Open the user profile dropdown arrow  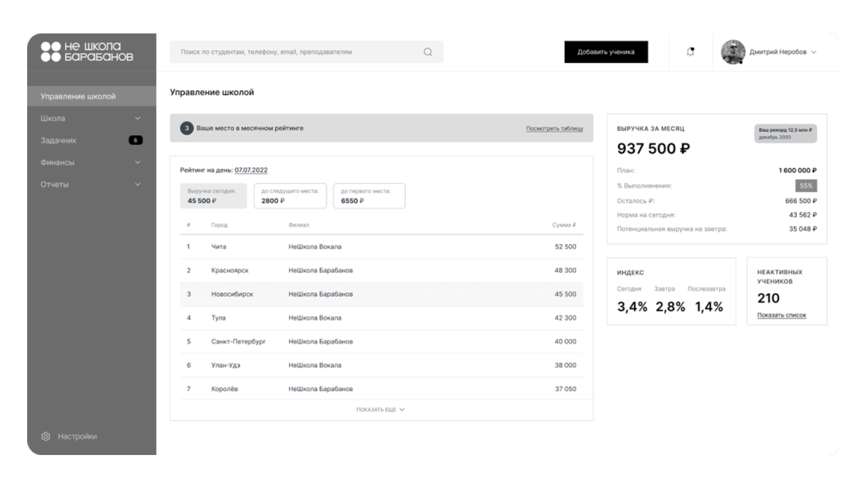(x=814, y=52)
